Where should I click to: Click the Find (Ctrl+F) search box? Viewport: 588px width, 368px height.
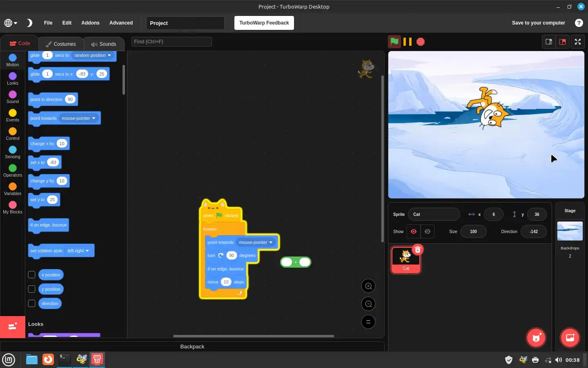click(171, 42)
